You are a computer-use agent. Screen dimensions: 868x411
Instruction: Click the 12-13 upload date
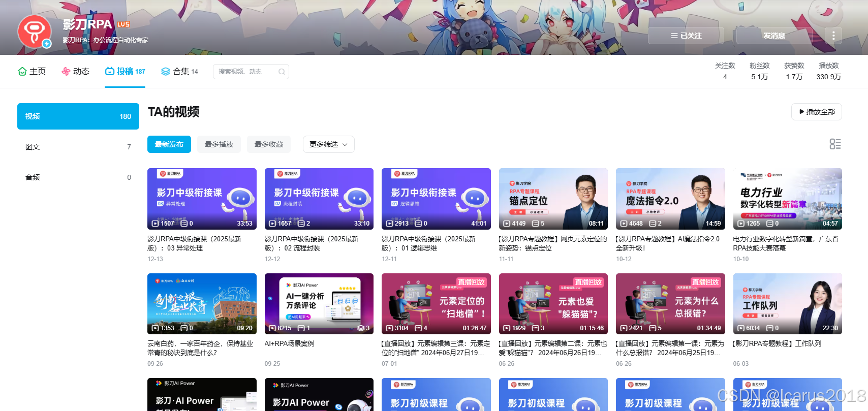[x=155, y=259]
